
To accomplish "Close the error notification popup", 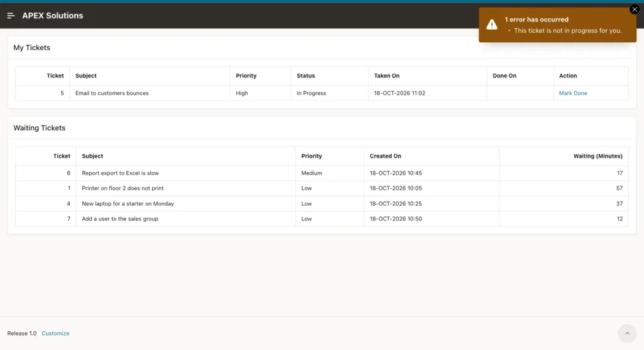I will 634,9.
